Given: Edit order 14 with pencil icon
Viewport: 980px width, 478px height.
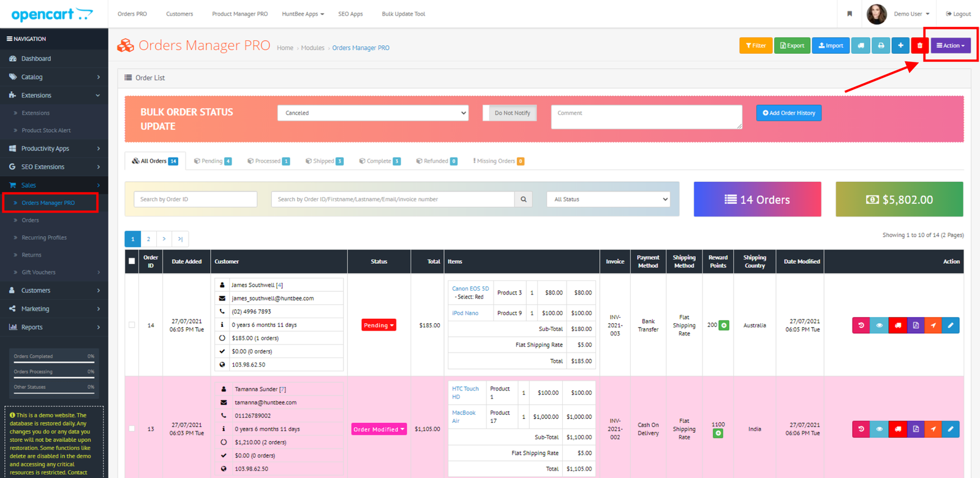Looking at the screenshot, I should pyautogui.click(x=951, y=325).
